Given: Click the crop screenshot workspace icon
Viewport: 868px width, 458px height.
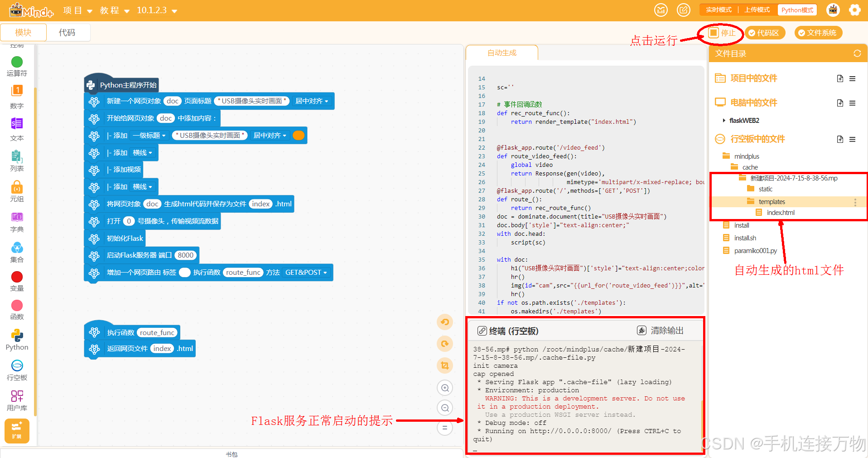Looking at the screenshot, I should click(445, 365).
